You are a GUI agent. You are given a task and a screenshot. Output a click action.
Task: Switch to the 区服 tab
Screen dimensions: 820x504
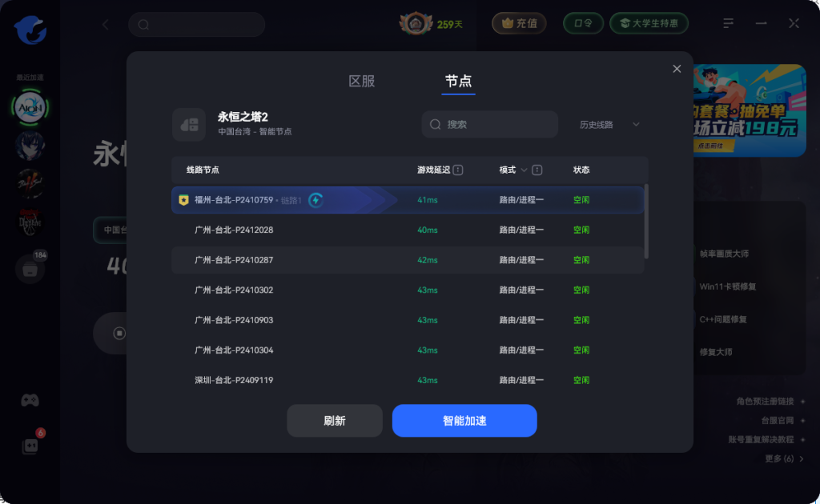click(x=362, y=81)
